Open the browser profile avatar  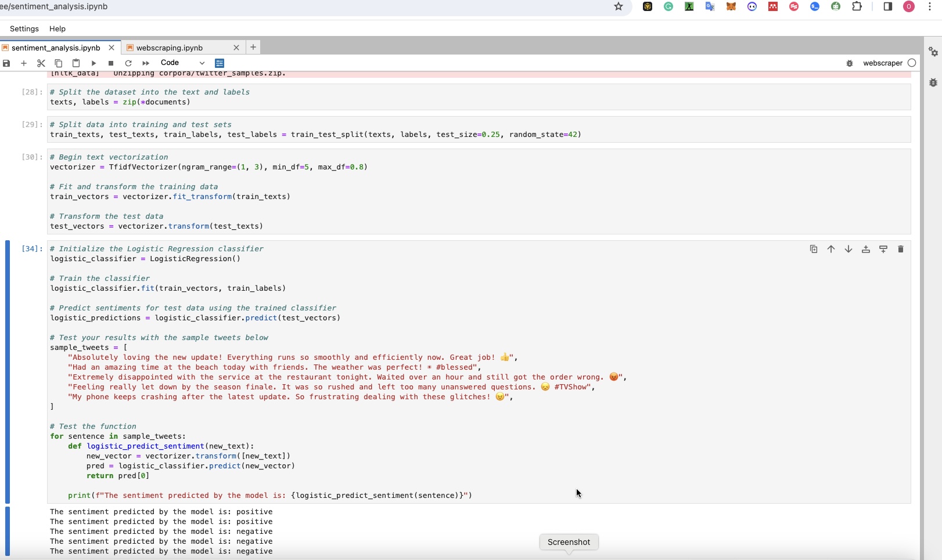click(909, 6)
